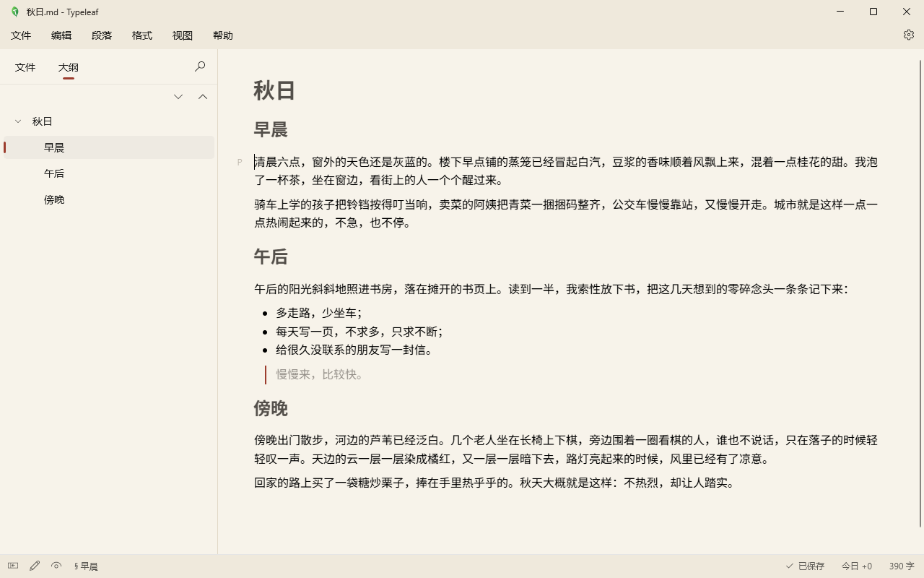Jump to 早晨 in the outline
The height and width of the screenshot is (578, 924).
(109, 147)
